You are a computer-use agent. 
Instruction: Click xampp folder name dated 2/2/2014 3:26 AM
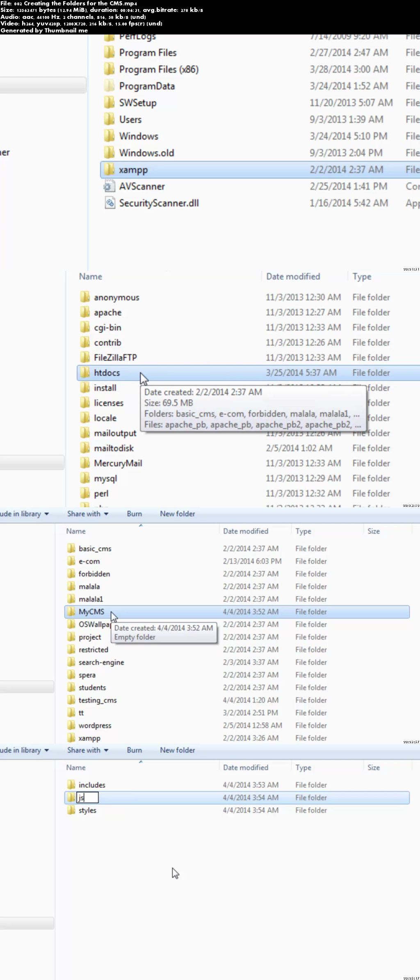(x=89, y=738)
